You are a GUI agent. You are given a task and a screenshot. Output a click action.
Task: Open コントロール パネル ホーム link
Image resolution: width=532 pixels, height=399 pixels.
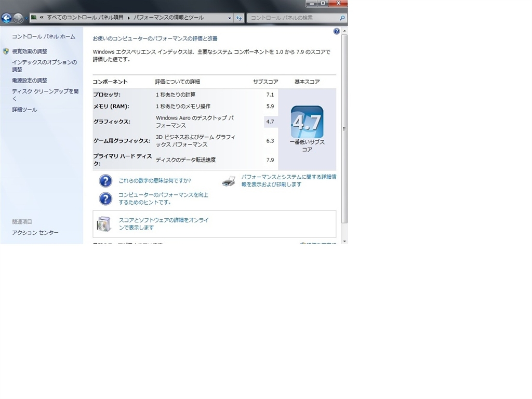click(x=44, y=37)
